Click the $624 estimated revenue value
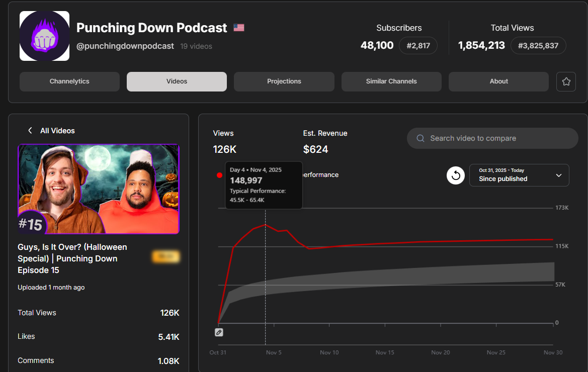588x372 pixels. 315,149
